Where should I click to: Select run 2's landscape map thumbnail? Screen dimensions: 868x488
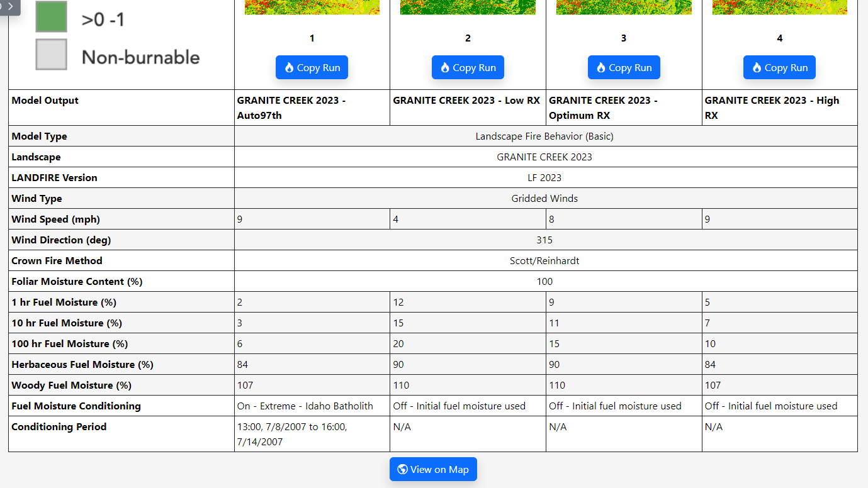[468, 6]
